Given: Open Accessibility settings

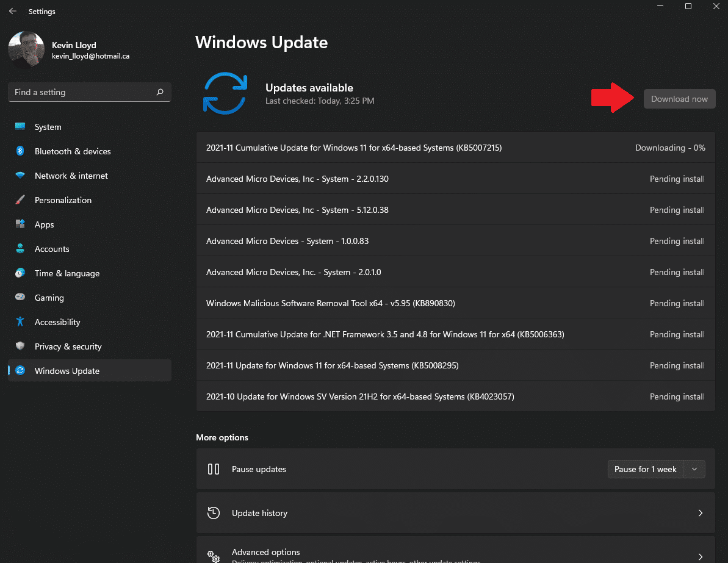Looking at the screenshot, I should tap(90, 322).
